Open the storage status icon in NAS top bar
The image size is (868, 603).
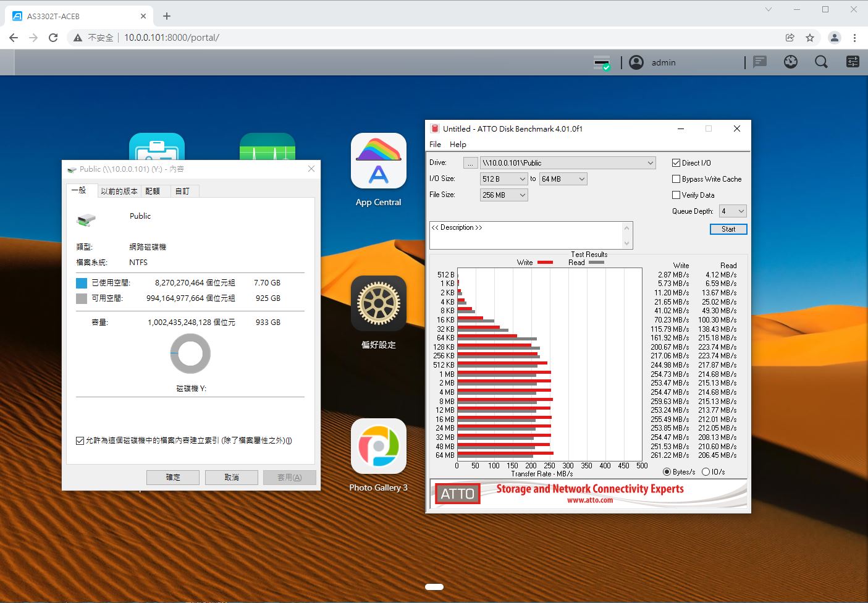[x=602, y=62]
